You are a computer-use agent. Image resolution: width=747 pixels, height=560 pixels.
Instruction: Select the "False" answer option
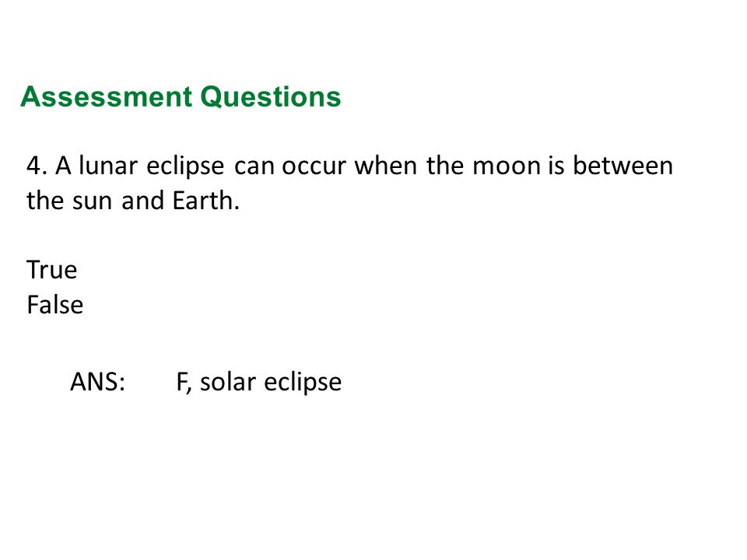tap(55, 305)
